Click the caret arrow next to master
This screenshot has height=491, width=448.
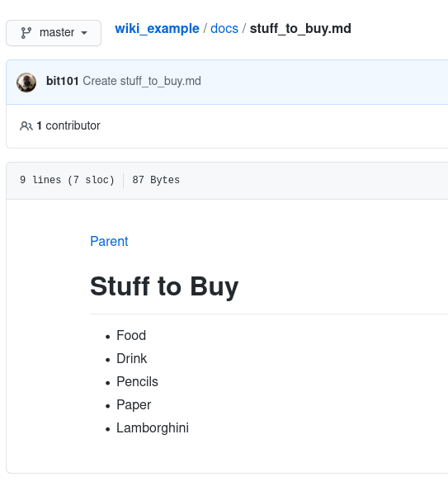click(84, 33)
